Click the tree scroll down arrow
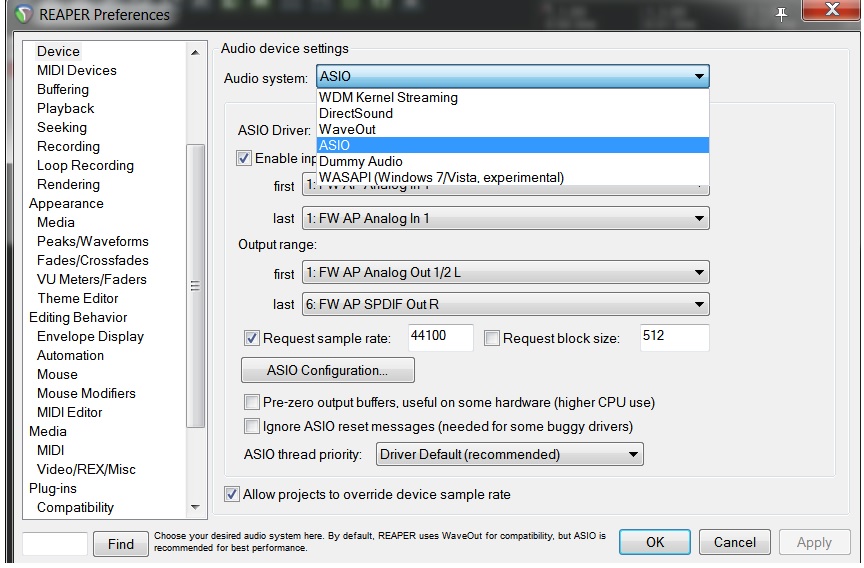The width and height of the screenshot is (864, 568). (195, 507)
